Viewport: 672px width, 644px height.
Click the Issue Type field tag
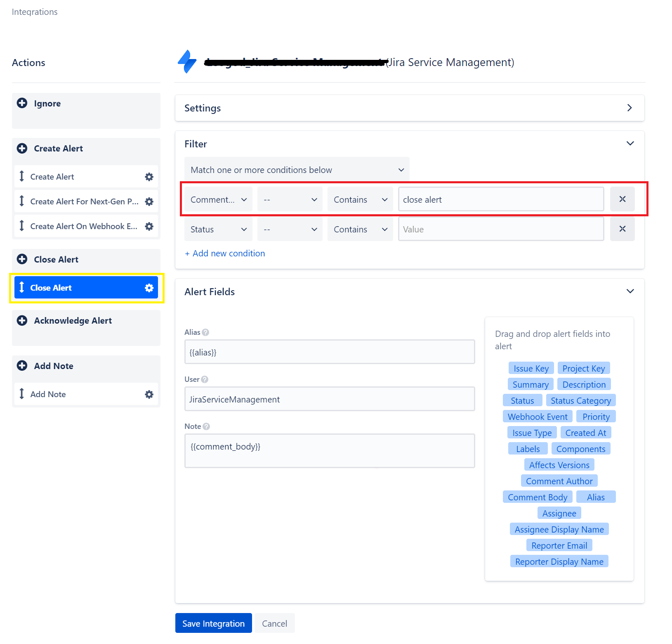coord(532,433)
